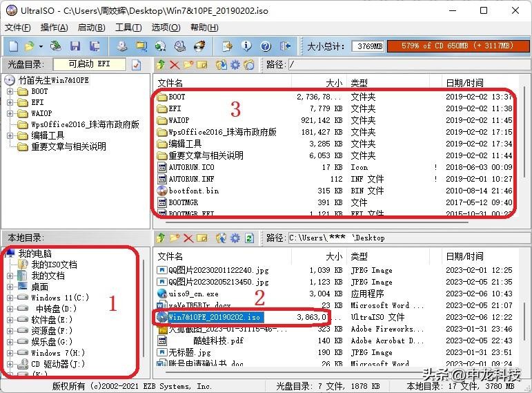532x393 pixels.
Task: Click the Exit door icon
Action: [x=286, y=46]
